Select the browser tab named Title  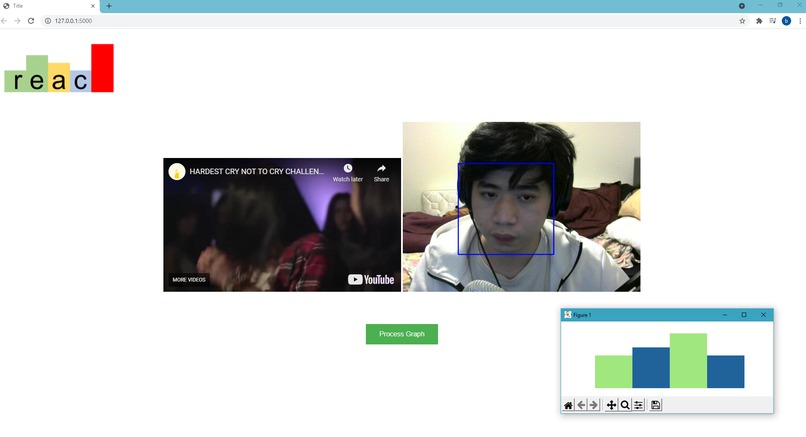pyautogui.click(x=49, y=6)
